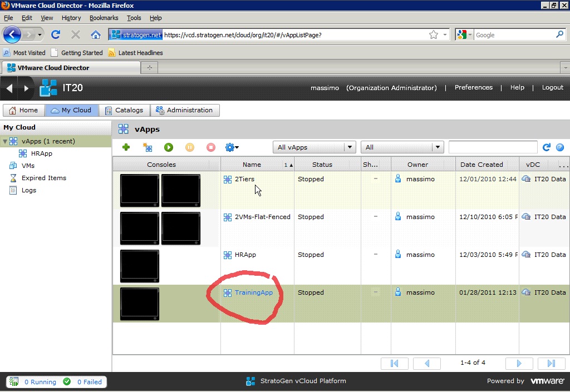Open the search engine selector dropdown
570x392 pixels.
464,35
